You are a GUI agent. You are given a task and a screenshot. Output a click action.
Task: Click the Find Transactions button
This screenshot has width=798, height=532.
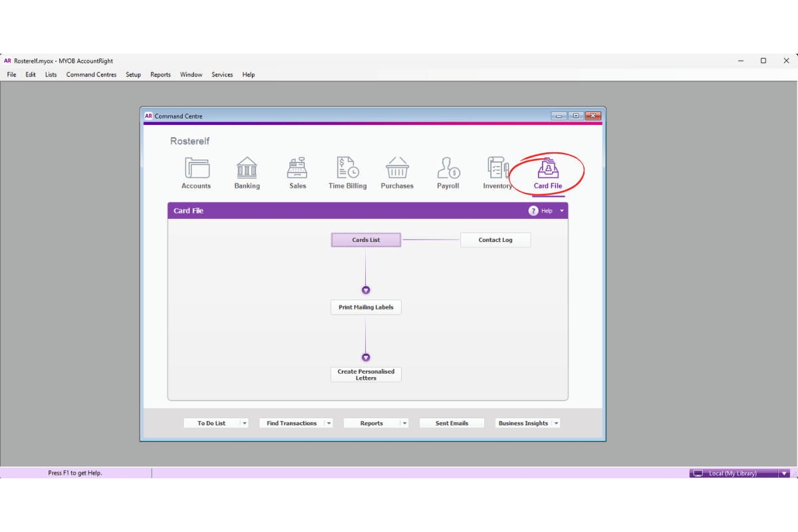point(291,423)
